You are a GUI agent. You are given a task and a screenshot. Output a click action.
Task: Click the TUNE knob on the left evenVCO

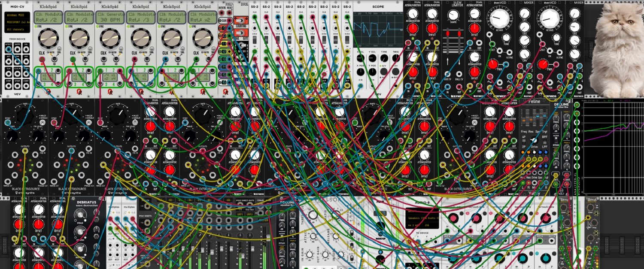coord(506,38)
